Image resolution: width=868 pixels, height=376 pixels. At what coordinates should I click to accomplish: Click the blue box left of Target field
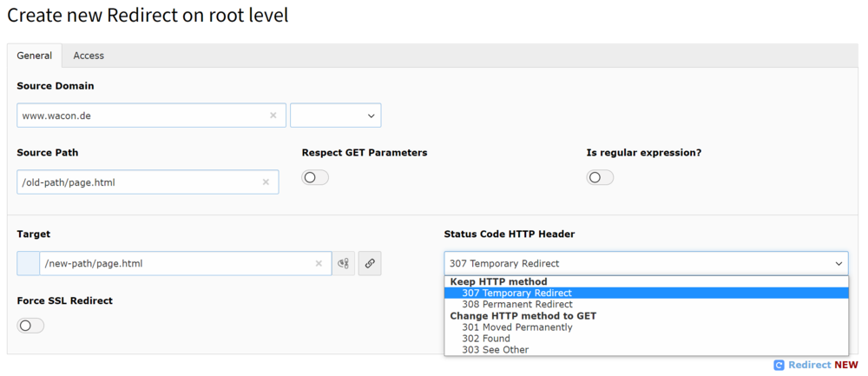tap(28, 264)
